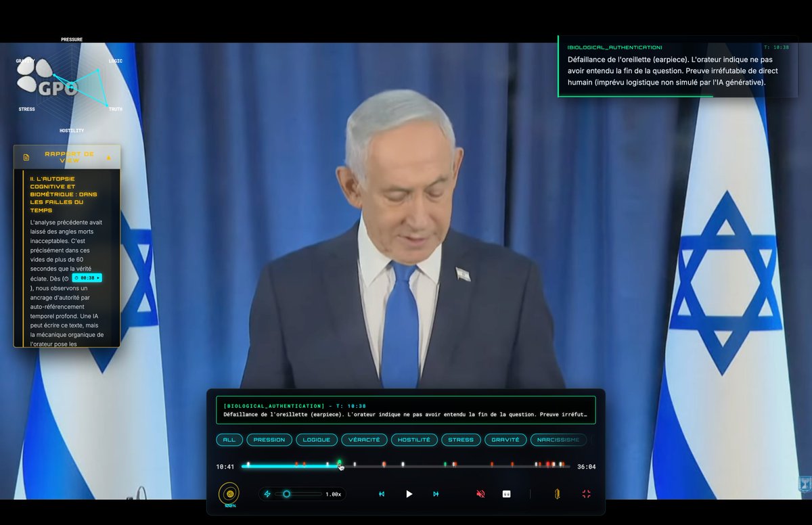Screen dimensions: 812x525
Task: Click the bottom BIOLOGICAL_AUTHENTICATION caption box
Action: coord(406,410)
